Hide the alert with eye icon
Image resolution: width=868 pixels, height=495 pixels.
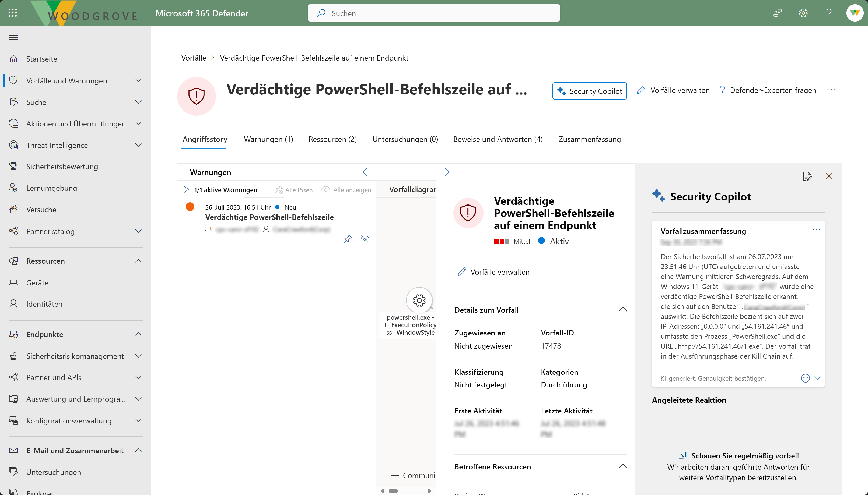point(365,239)
